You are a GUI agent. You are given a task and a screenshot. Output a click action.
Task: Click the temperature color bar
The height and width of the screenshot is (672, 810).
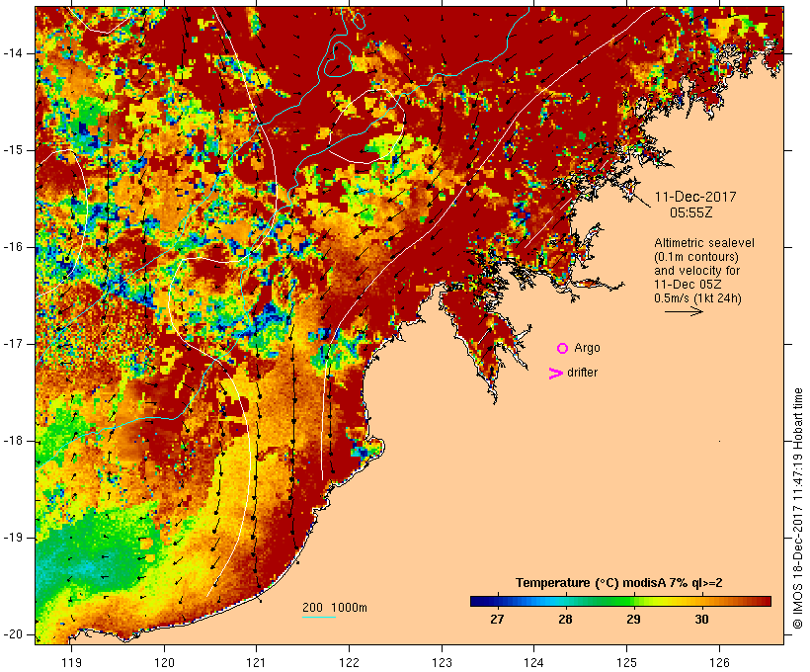[x=620, y=601]
